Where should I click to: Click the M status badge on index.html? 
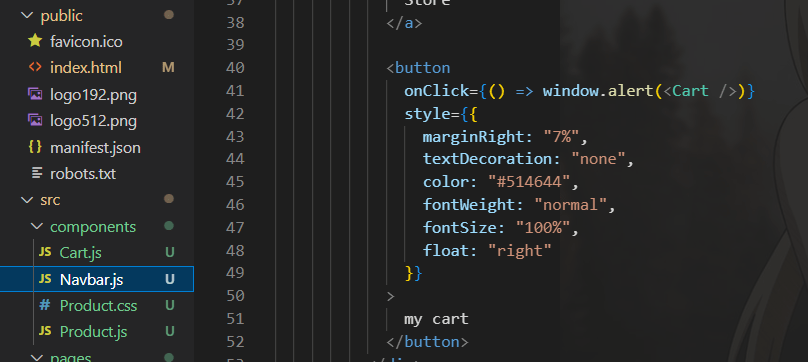click(168, 68)
